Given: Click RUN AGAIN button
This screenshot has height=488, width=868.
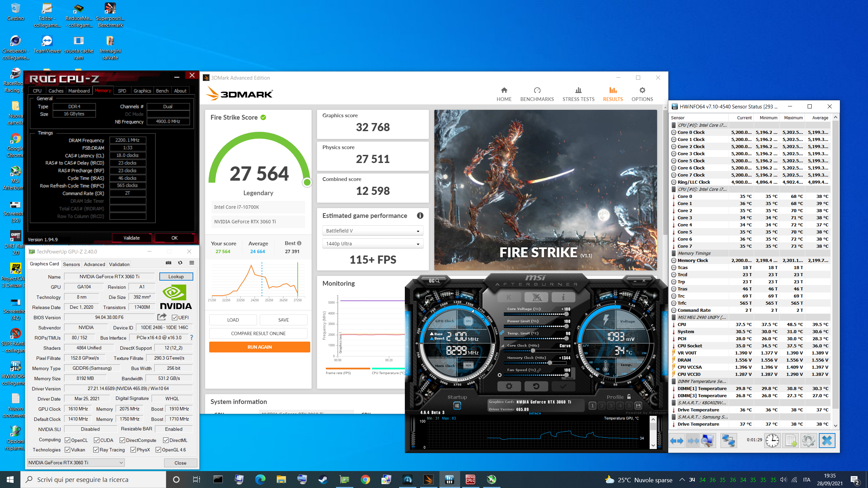Looking at the screenshot, I should tap(259, 347).
